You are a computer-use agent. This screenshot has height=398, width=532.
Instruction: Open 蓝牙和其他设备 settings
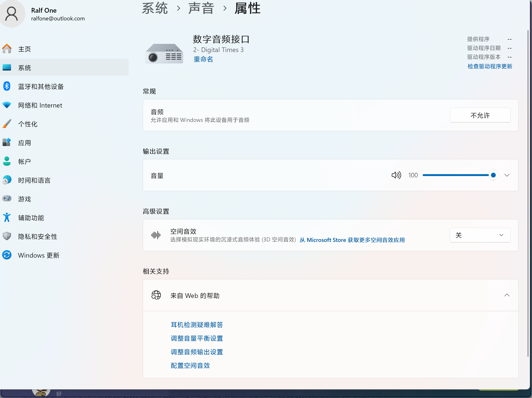[41, 86]
